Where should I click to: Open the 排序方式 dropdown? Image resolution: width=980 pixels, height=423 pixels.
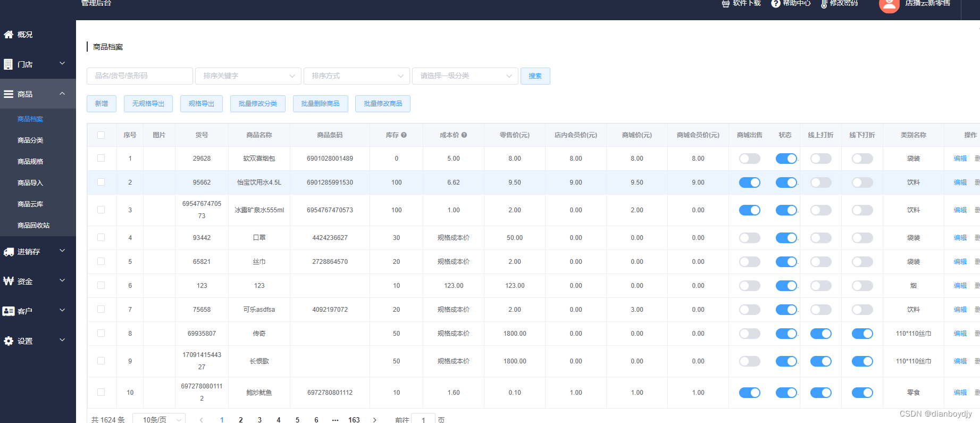(x=357, y=76)
